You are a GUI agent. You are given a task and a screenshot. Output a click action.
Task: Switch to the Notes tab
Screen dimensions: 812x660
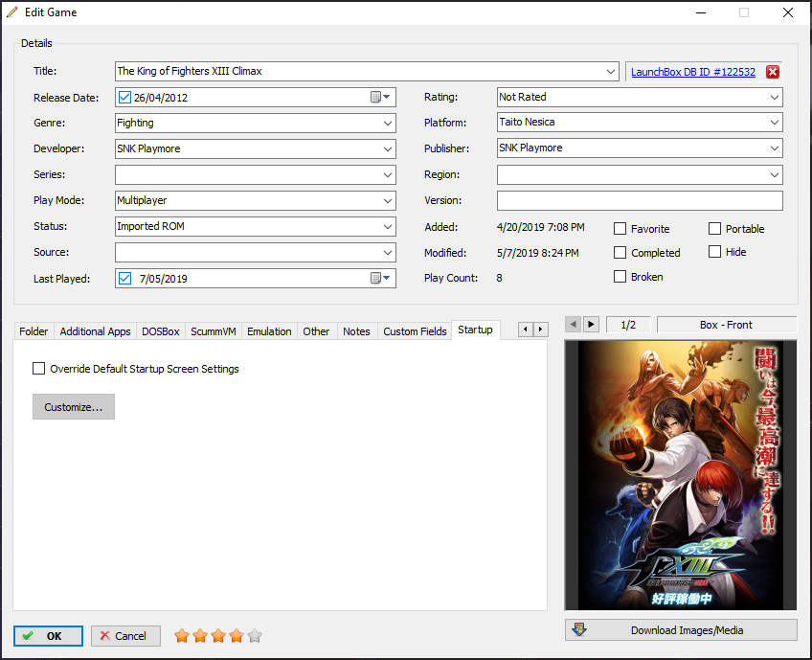tap(357, 331)
